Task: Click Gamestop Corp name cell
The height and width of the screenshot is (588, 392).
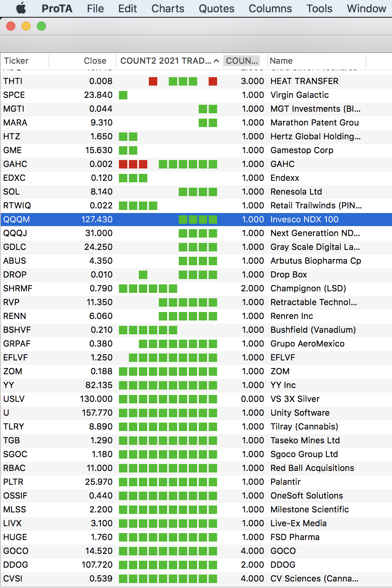Action: tap(302, 150)
